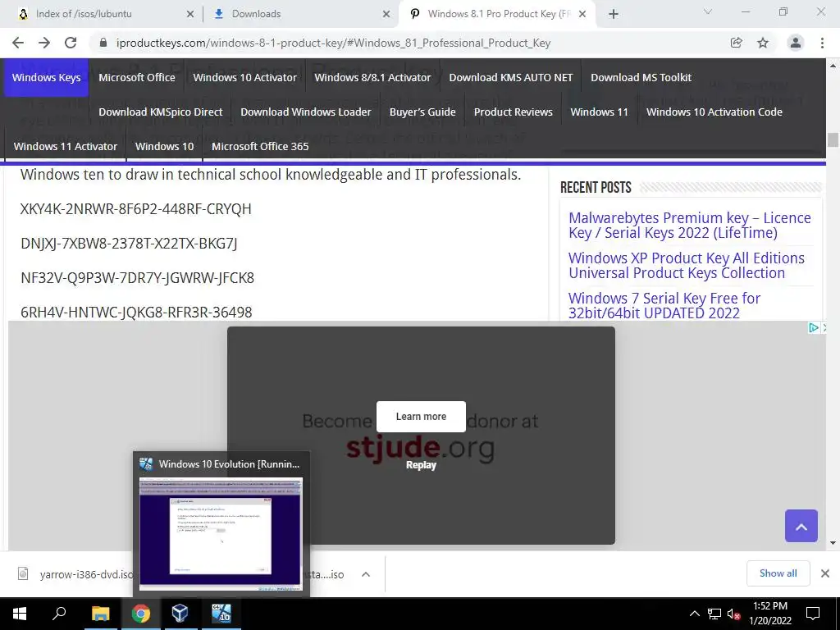Screen dimensions: 840x630
Task: Open Windows 8/8.1 Activator menu item
Action: 372,78
